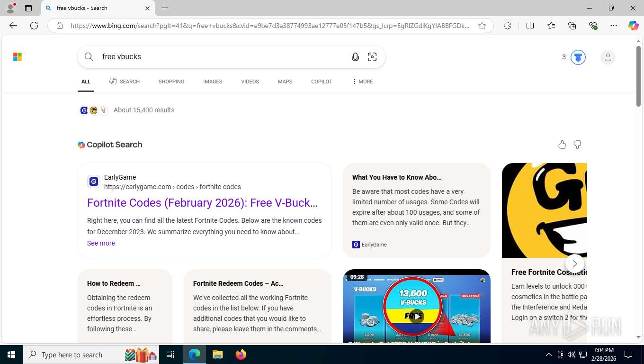Open Collections icon in toolbar
Image resolution: width=644 pixels, height=364 pixels.
[x=572, y=26]
